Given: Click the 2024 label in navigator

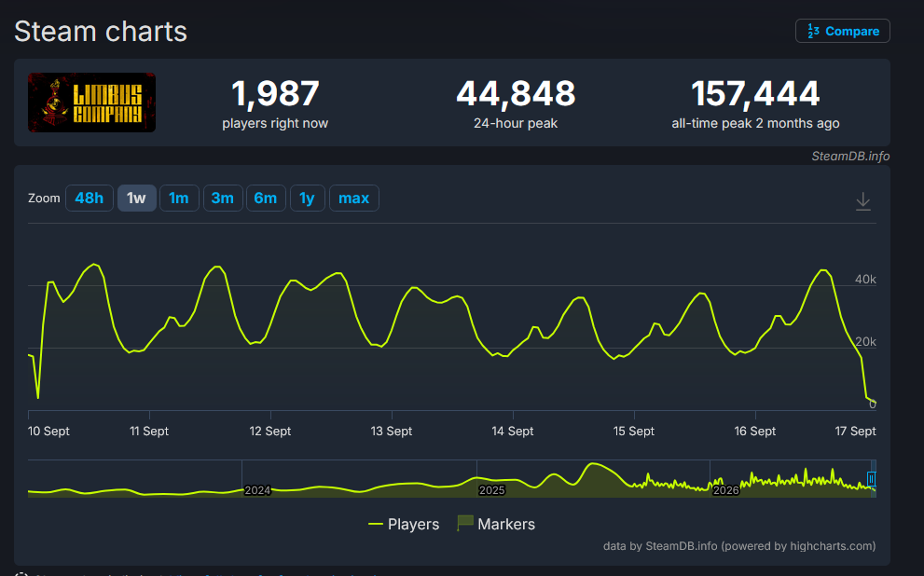Looking at the screenshot, I should [257, 490].
